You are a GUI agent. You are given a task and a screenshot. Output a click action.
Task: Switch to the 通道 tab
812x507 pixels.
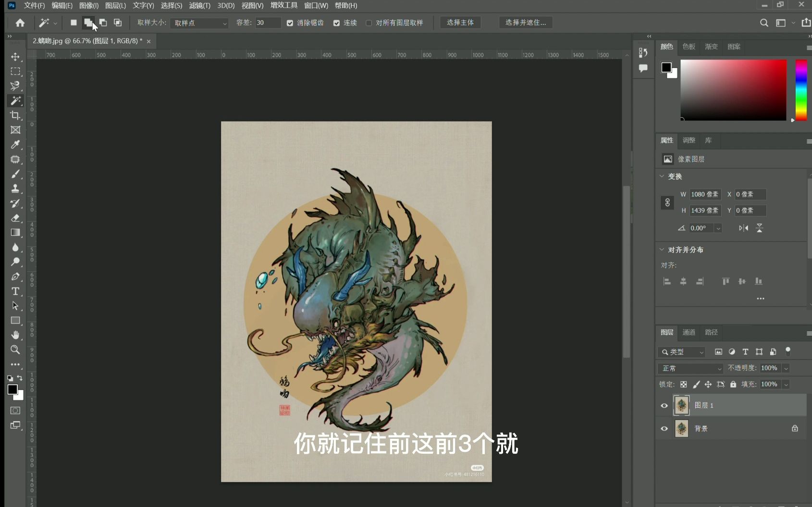point(689,332)
